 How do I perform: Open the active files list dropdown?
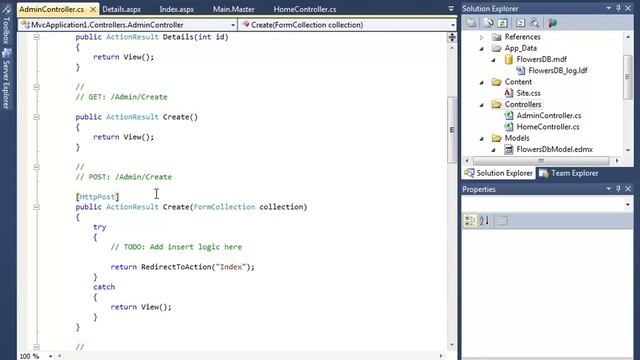tap(451, 9)
